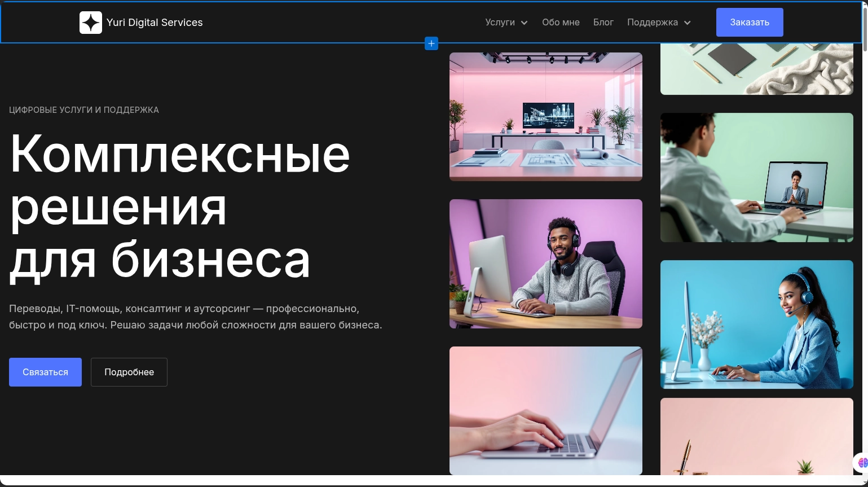Select the man with headphones image
The height and width of the screenshot is (487, 868).
[x=545, y=264]
